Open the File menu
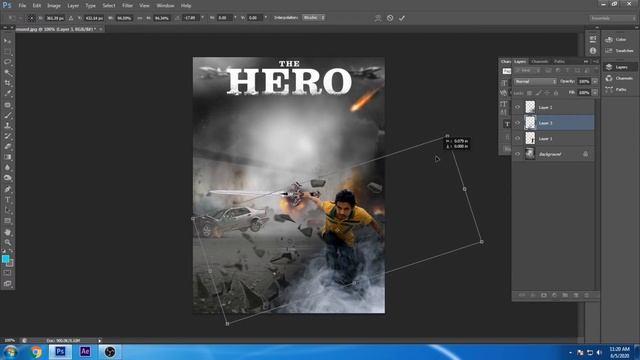 [22, 6]
